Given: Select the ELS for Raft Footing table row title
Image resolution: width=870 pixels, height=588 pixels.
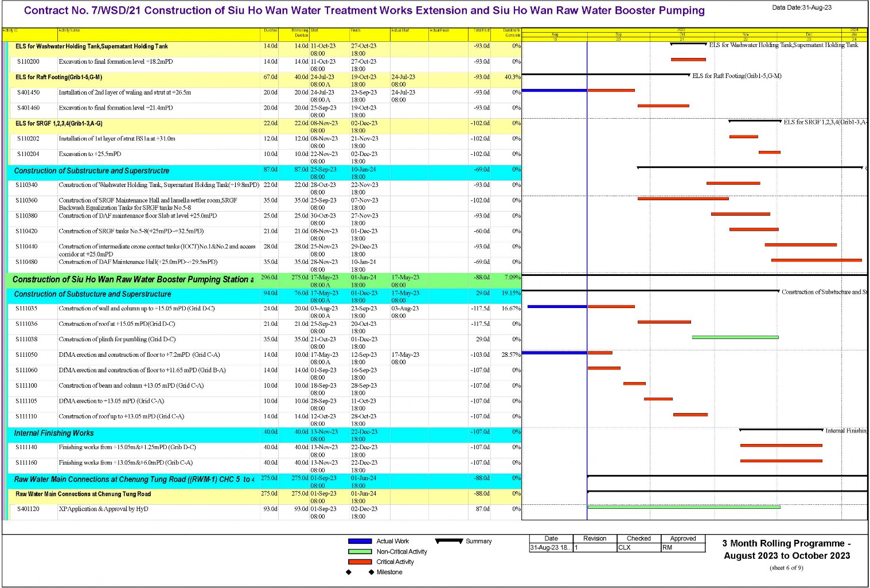Looking at the screenshot, I should pos(59,77).
